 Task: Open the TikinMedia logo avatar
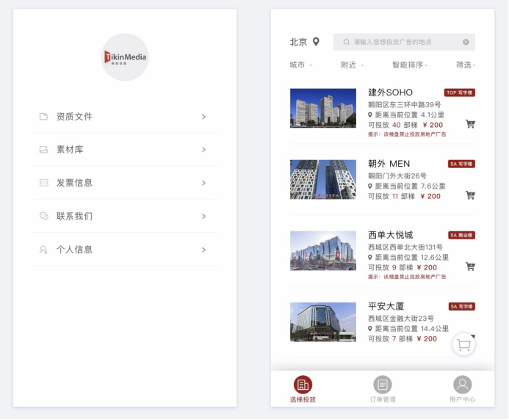pyautogui.click(x=125, y=57)
